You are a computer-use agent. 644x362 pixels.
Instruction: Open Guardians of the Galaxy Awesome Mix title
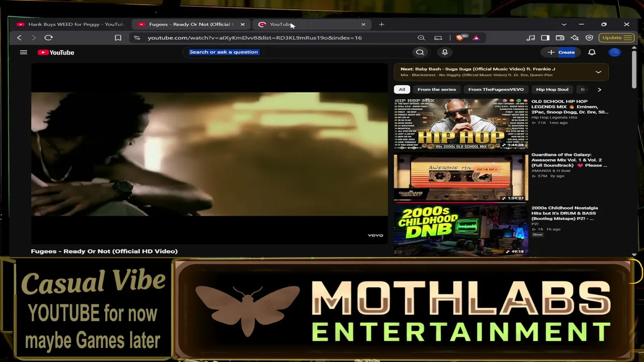click(569, 160)
